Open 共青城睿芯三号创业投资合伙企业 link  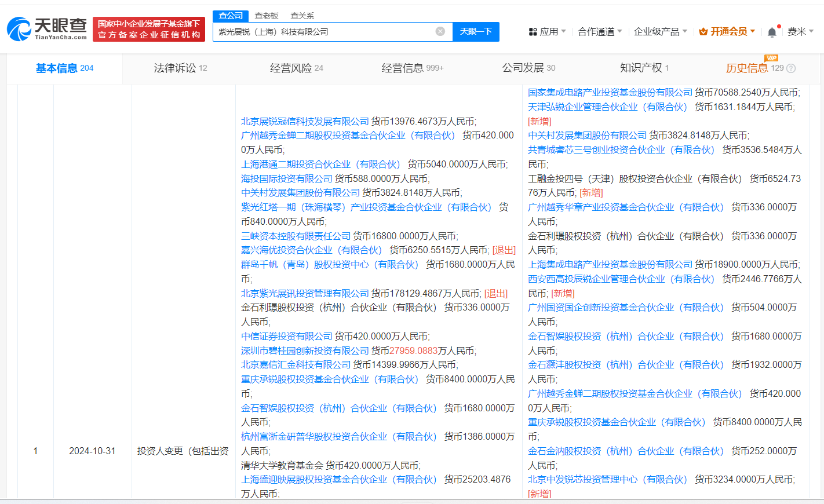coord(621,150)
